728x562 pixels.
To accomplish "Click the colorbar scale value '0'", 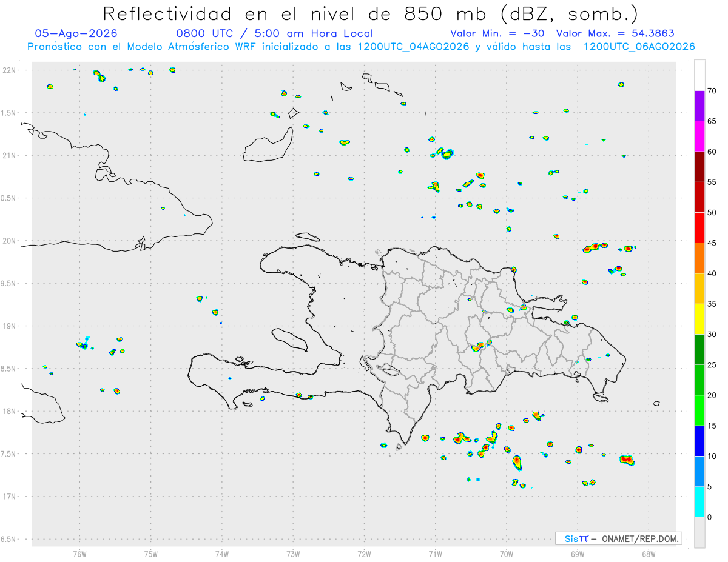I will tap(709, 517).
